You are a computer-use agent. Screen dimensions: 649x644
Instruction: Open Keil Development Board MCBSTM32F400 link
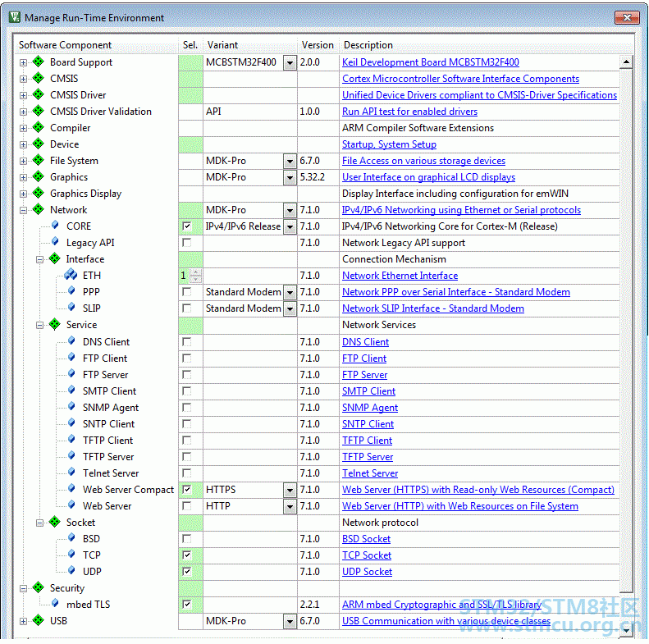click(431, 62)
